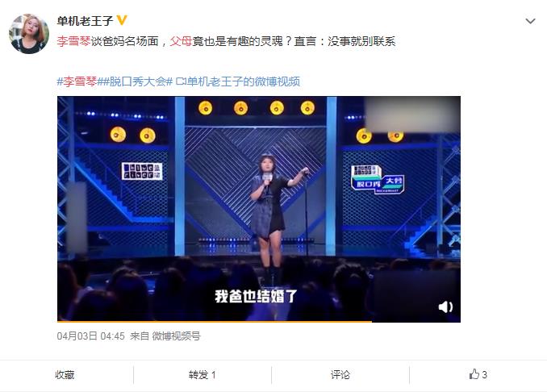Open the post options chevron menu
Screen dimensions: 547x392
pyautogui.click(x=530, y=21)
